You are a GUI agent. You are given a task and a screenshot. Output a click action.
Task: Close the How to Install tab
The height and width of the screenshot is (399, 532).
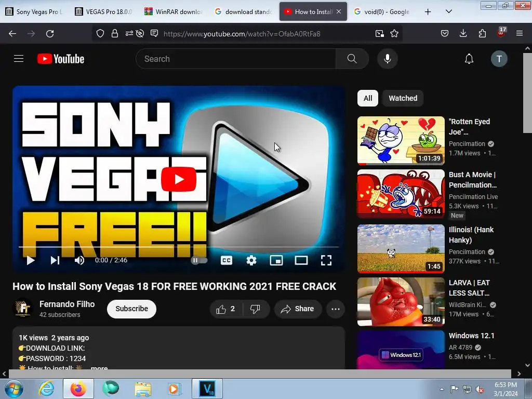point(339,11)
